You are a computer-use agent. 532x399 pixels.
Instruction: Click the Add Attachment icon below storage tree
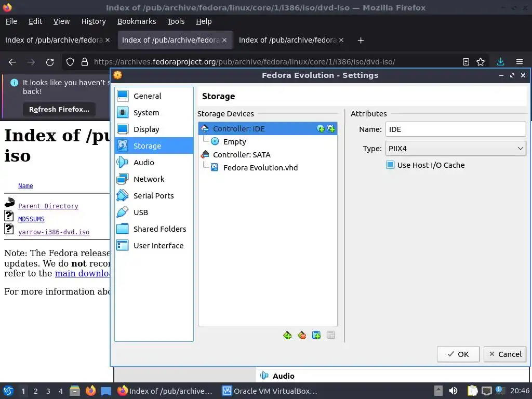coord(316,335)
